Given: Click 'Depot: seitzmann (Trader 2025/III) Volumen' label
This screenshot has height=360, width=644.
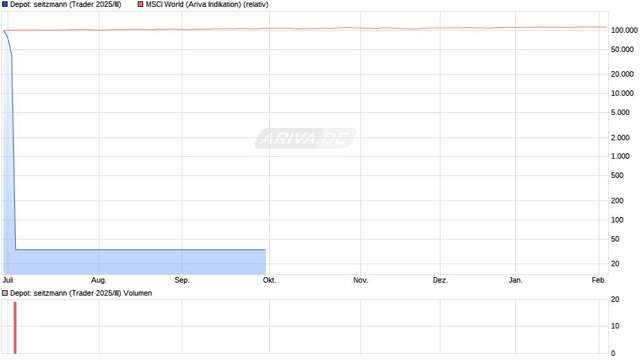Looking at the screenshot, I should [x=81, y=293].
